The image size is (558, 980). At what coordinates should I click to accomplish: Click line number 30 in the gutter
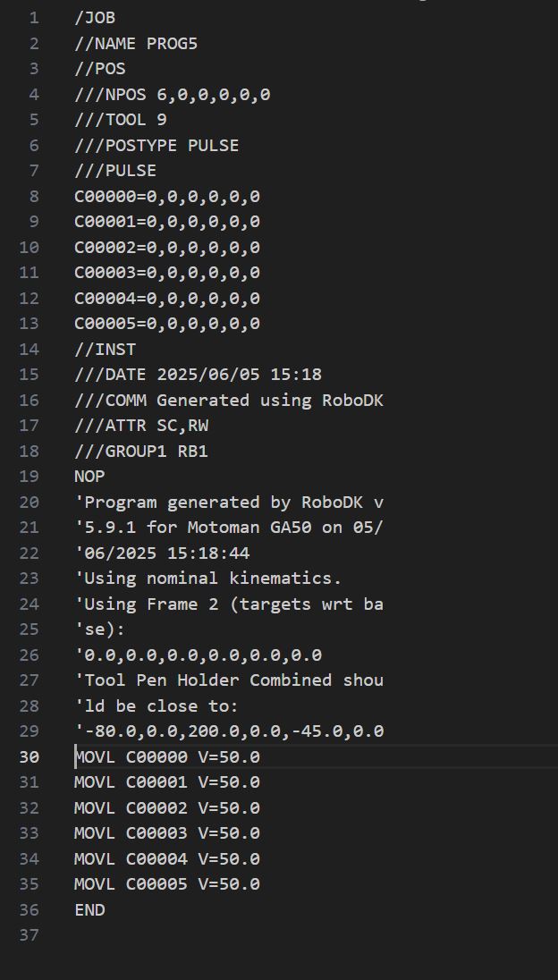pos(29,756)
